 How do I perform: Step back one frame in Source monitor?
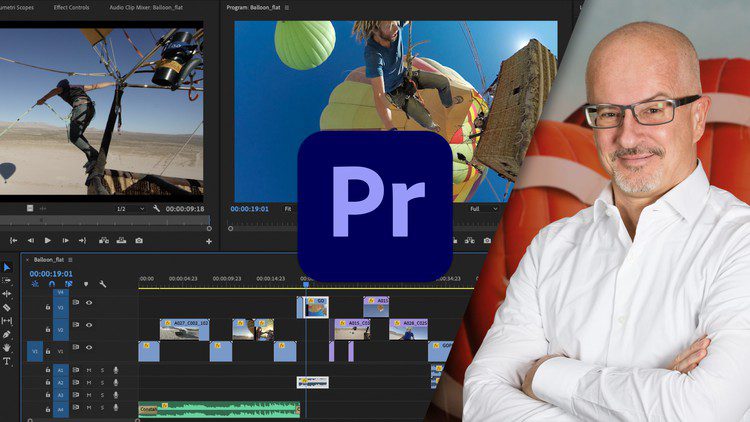(31, 241)
